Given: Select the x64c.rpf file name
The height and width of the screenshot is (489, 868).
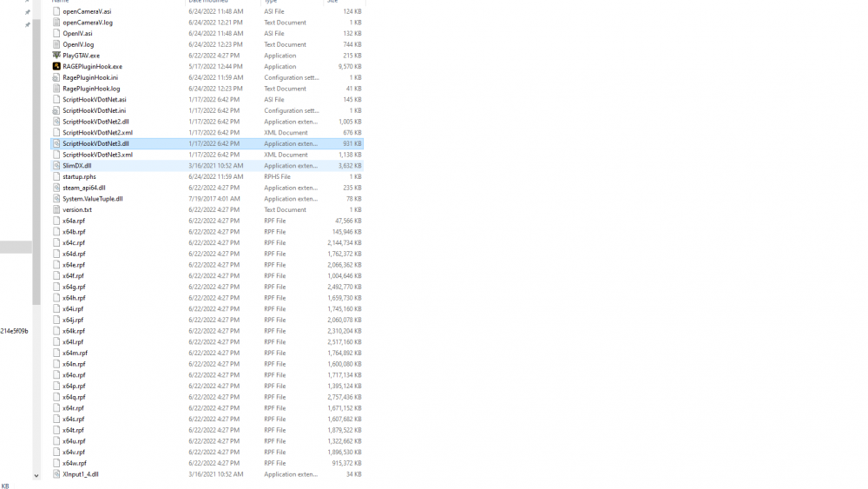Looking at the screenshot, I should click(x=74, y=243).
